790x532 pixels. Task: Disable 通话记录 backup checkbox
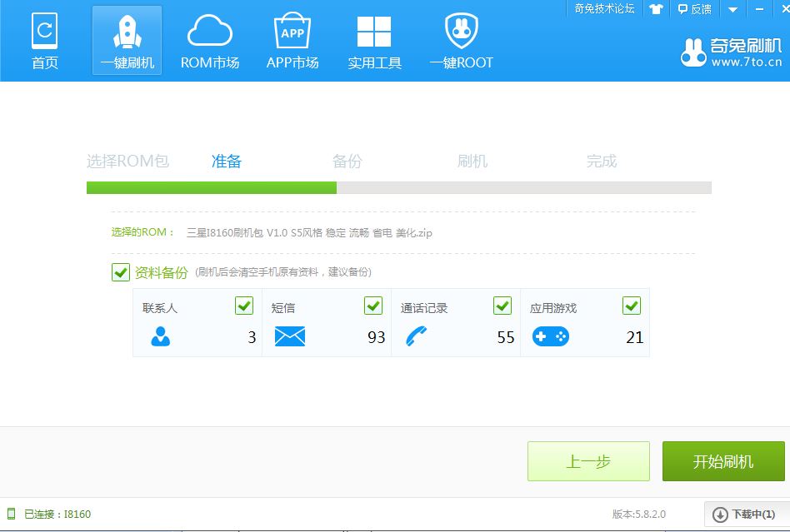[502, 306]
